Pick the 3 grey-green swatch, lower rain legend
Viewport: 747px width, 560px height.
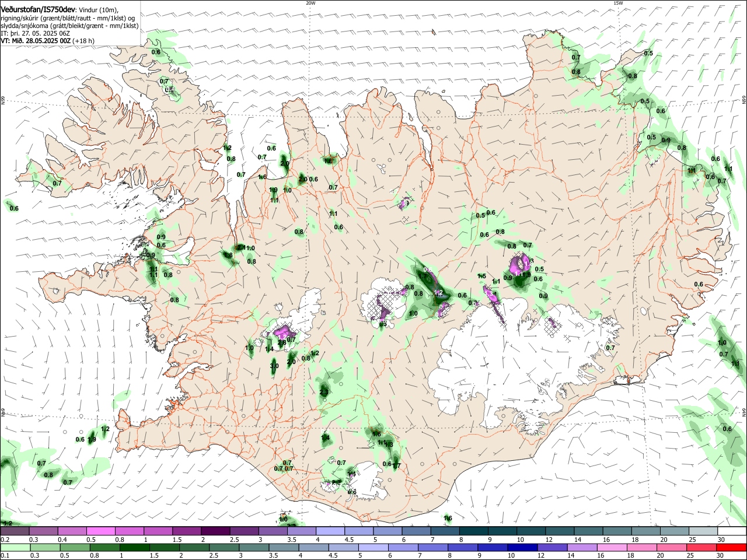(x=253, y=547)
